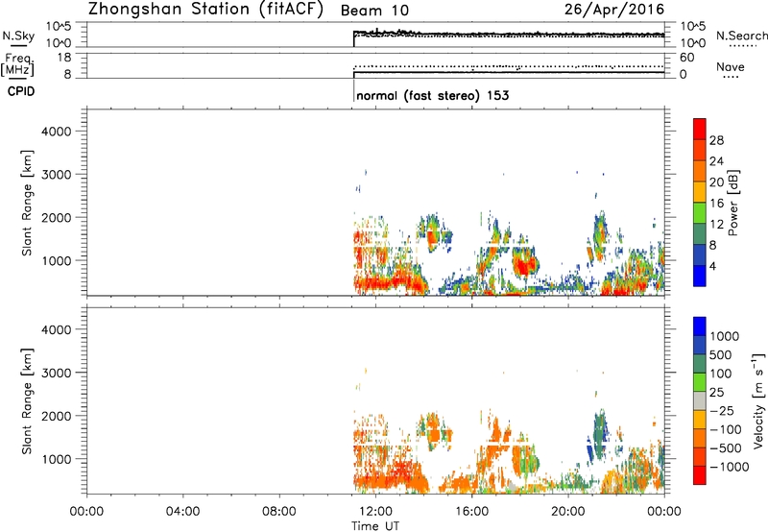Click the 'Zhongshan Station (fitACF)' title
The image size is (768, 532).
(x=205, y=10)
